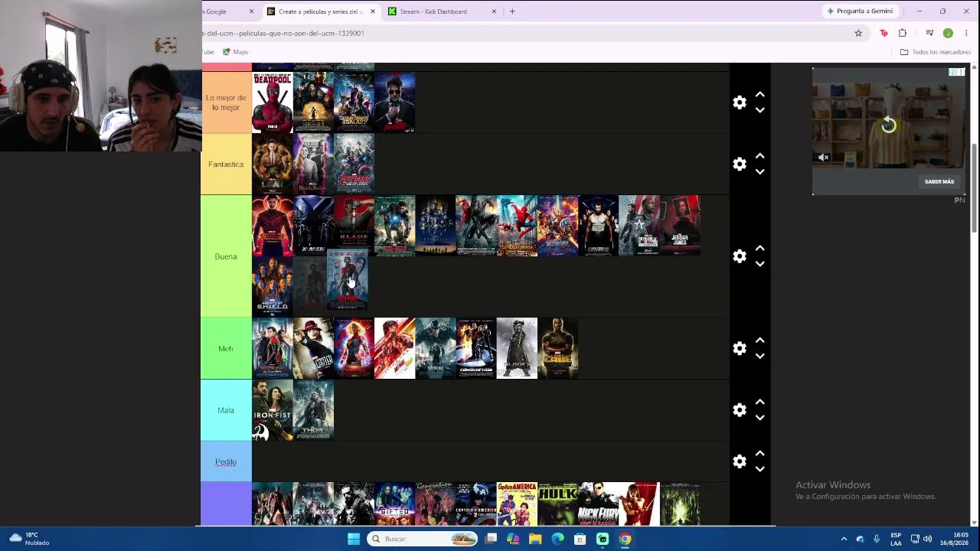Click the up arrow on the Buena tier
980x551 pixels.
[760, 248]
